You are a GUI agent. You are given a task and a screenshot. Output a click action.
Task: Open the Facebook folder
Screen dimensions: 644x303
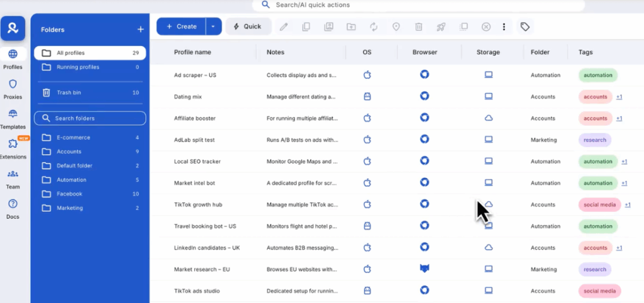point(70,194)
